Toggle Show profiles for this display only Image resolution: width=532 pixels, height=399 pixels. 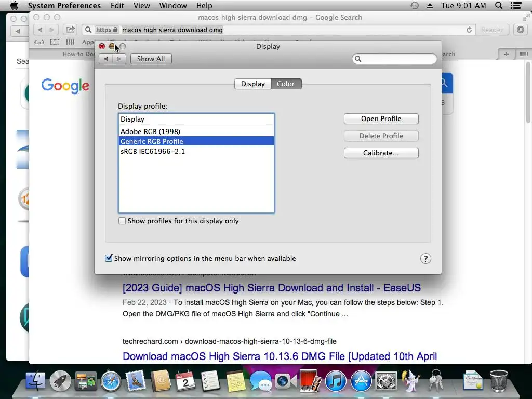pyautogui.click(x=122, y=221)
